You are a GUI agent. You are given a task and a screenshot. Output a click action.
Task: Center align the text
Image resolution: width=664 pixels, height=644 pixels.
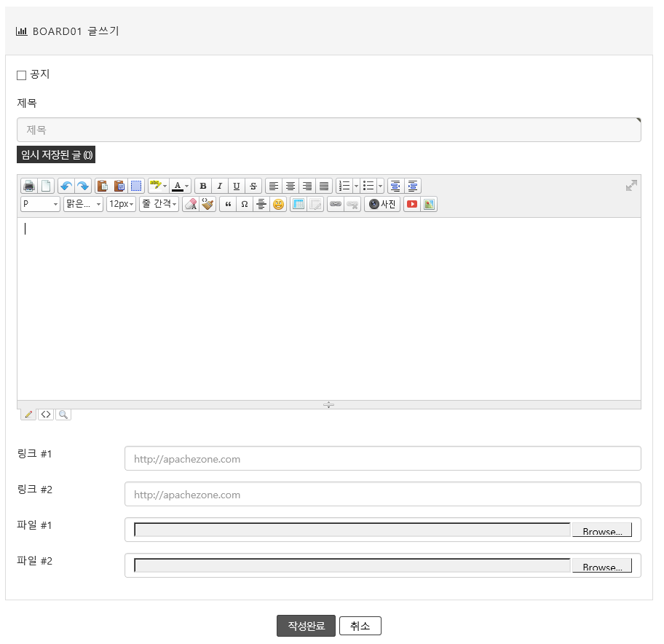(290, 186)
